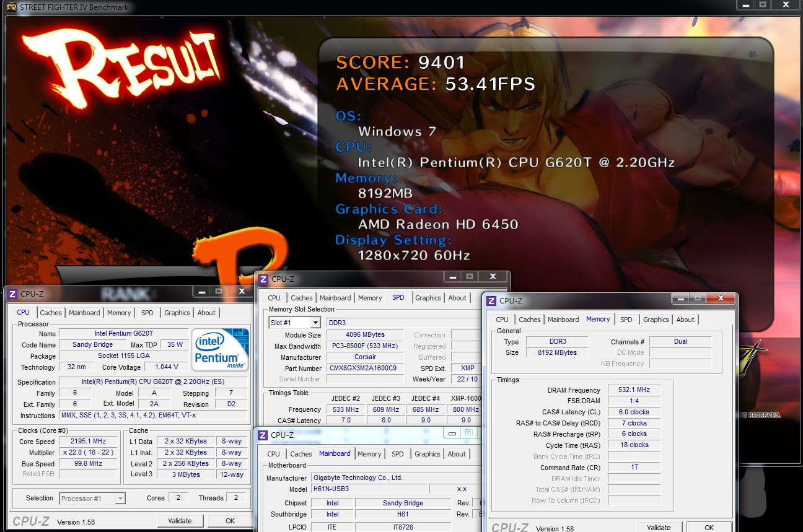
Task: Switch to Caches tab in the Memory window
Action: point(530,320)
